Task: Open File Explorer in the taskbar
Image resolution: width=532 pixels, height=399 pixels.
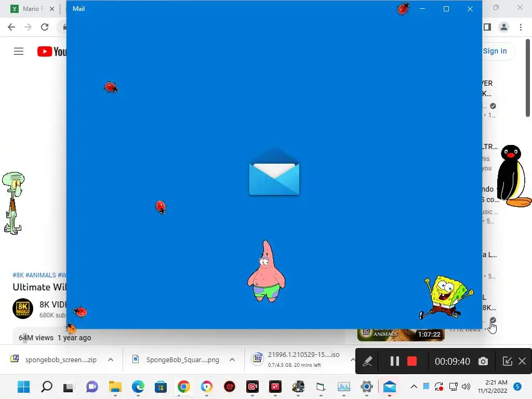Action: [x=115, y=387]
